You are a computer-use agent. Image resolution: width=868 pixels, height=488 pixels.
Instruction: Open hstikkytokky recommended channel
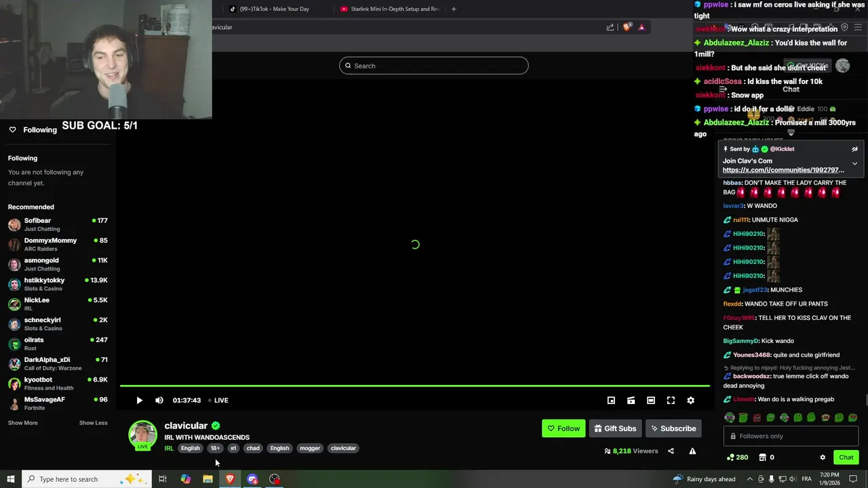click(x=58, y=284)
